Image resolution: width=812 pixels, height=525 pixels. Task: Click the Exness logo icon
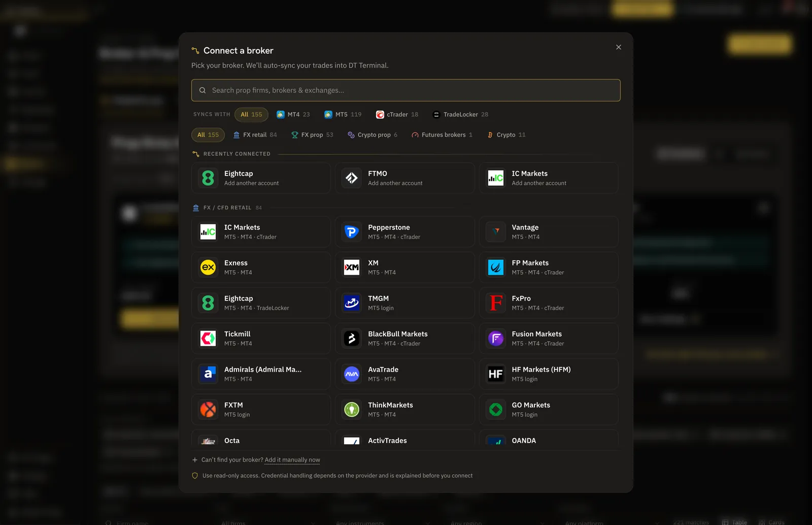click(x=208, y=268)
